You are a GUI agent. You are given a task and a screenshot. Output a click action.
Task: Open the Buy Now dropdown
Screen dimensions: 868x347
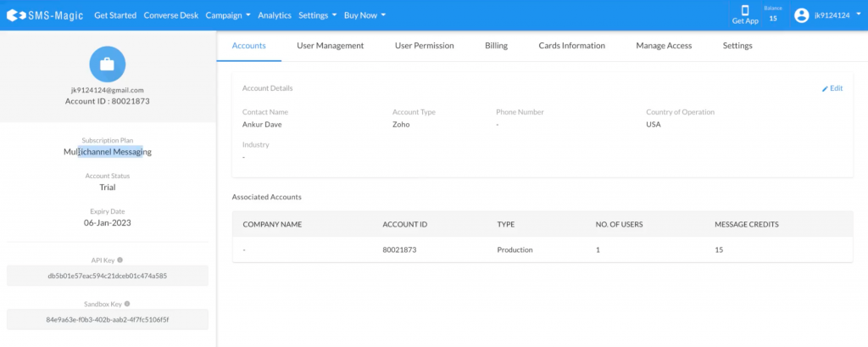pos(364,15)
